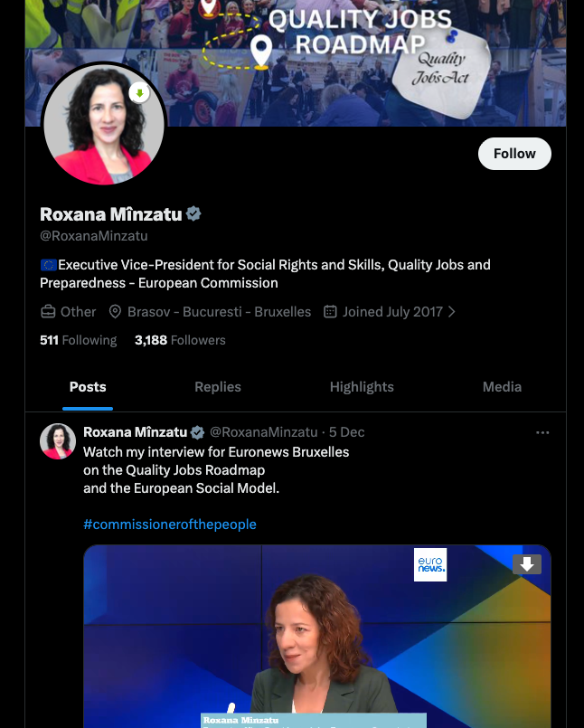Screen dimensions: 584x728
Task: Switch to the Replies tab
Action: tap(218, 387)
